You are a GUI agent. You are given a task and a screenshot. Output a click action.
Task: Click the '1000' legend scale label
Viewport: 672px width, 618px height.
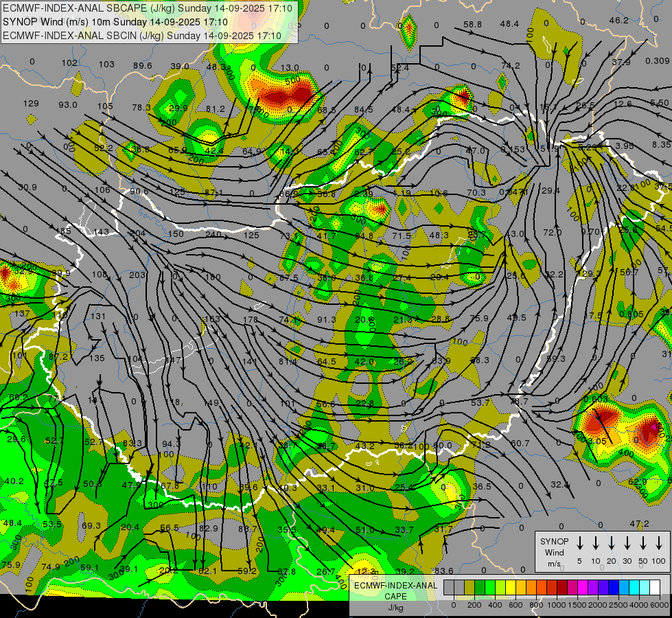pos(557,605)
